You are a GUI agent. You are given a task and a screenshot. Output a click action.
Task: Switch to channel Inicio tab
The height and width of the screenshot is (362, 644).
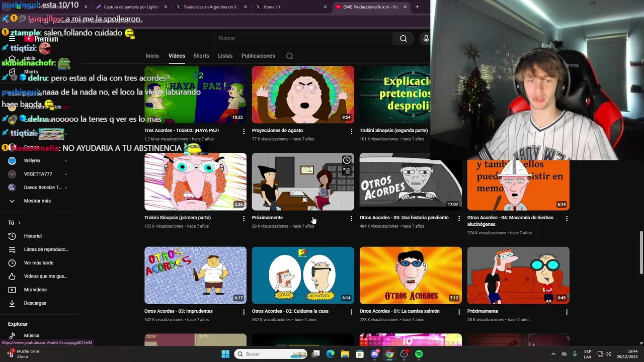(x=152, y=56)
